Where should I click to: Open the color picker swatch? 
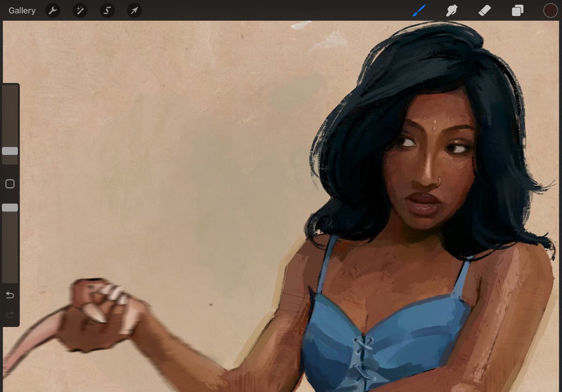point(550,10)
